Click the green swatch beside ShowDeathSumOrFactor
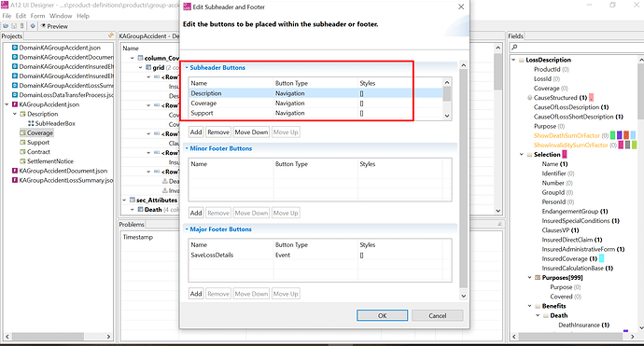The image size is (644, 346). click(x=613, y=135)
